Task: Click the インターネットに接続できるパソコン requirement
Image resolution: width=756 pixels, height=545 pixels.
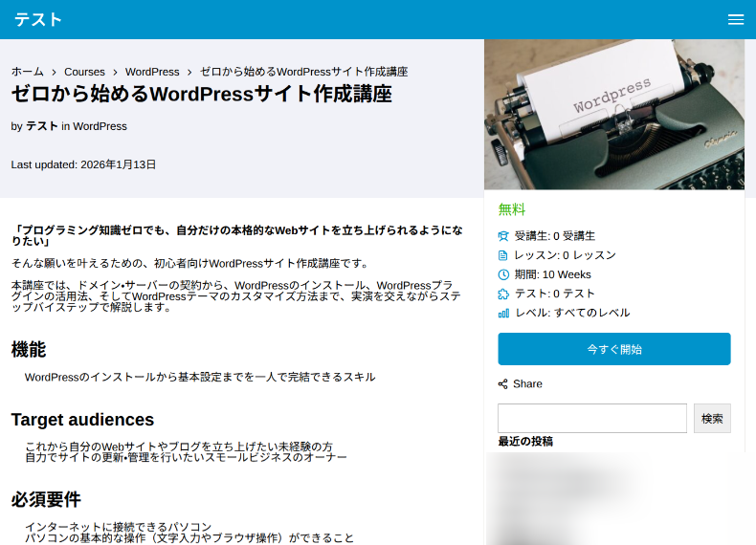Action: coord(118,527)
